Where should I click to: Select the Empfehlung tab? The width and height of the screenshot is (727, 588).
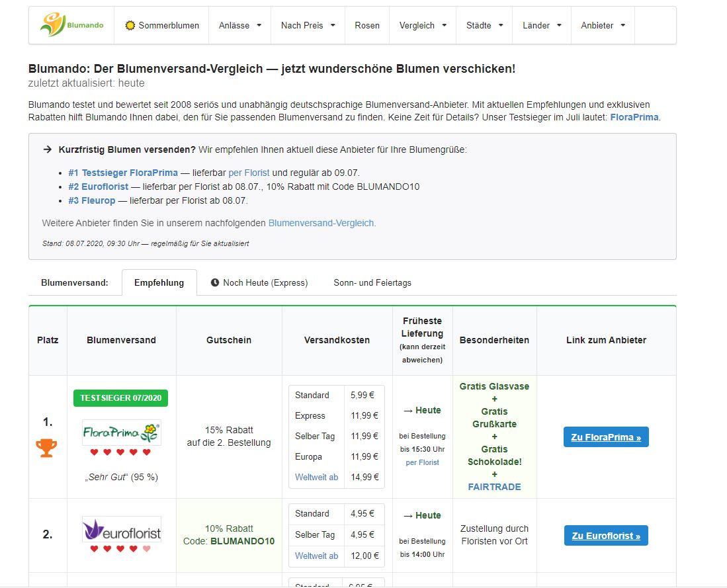(159, 282)
